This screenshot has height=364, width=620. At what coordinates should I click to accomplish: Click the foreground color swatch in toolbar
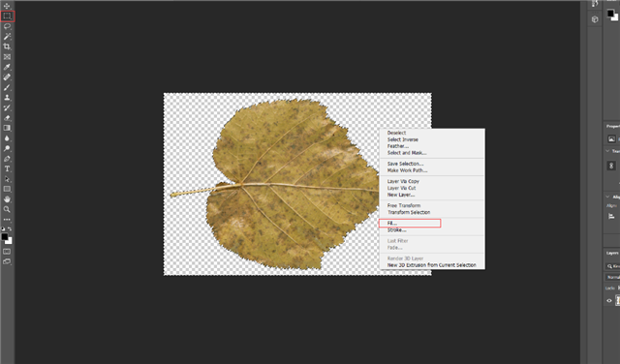click(5, 237)
